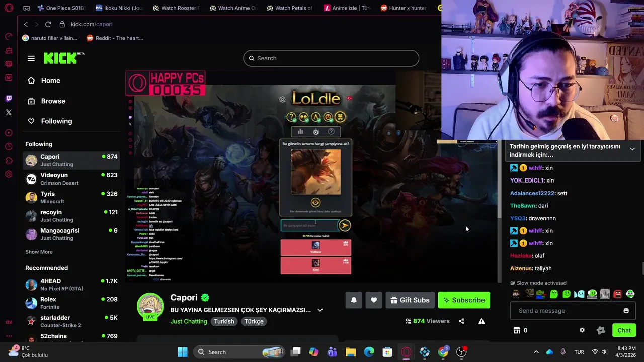Open Mangacagrisi channel in Following

point(71,234)
